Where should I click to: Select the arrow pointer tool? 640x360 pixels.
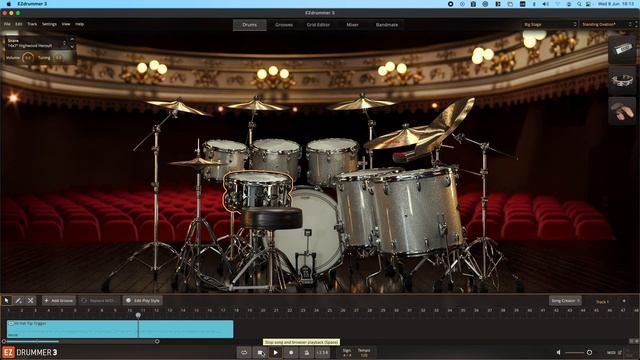pos(7,300)
